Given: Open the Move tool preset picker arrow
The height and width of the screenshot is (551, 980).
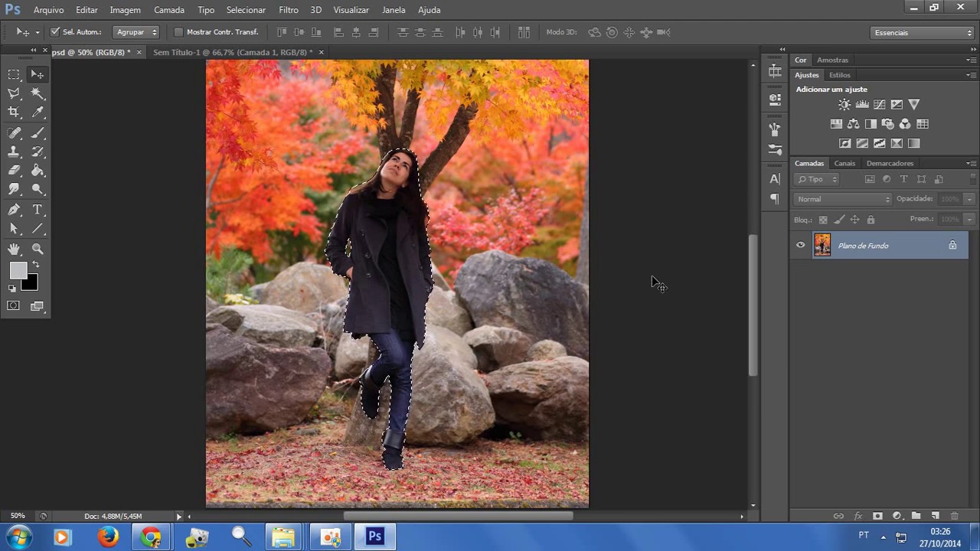Looking at the screenshot, I should pos(38,32).
